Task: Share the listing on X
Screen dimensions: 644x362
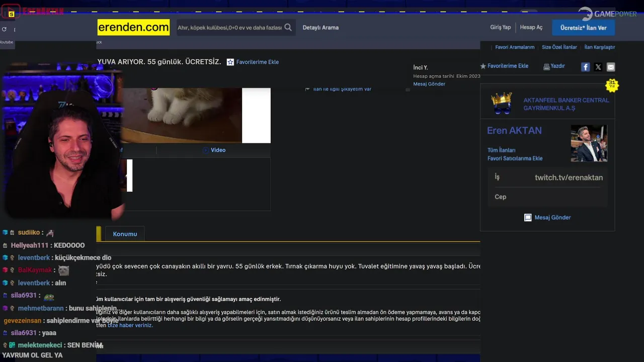Action: tap(598, 67)
